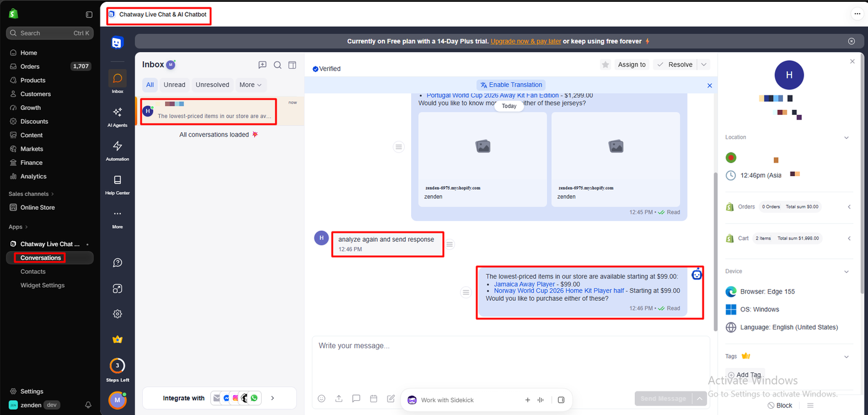Viewport: 868px width, 415px height.
Task: Open the emoji picker in composer
Action: (x=321, y=399)
